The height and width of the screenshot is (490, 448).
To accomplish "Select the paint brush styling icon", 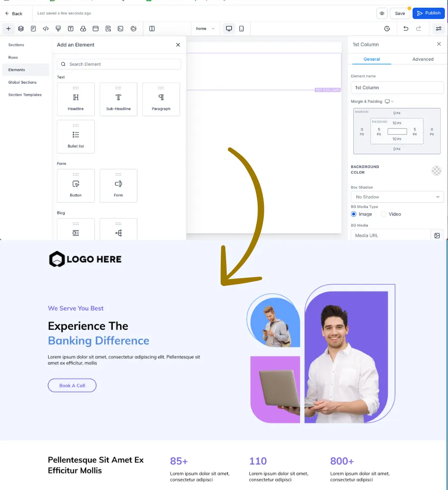I will point(58,29).
